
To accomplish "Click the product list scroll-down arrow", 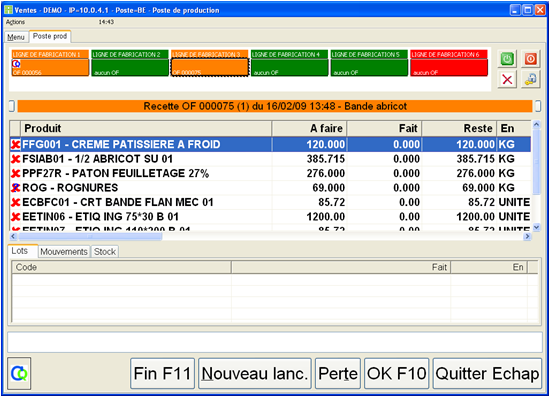I will (x=536, y=228).
